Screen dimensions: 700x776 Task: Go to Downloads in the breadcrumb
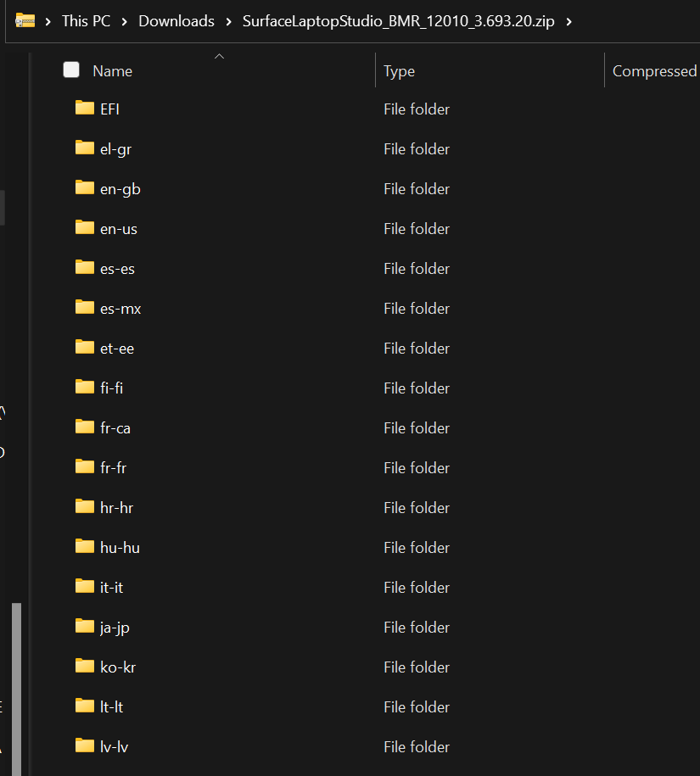(176, 21)
